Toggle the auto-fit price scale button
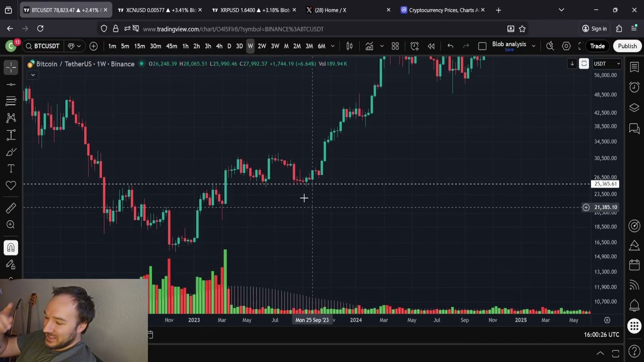The image size is (644, 362). pos(584,64)
